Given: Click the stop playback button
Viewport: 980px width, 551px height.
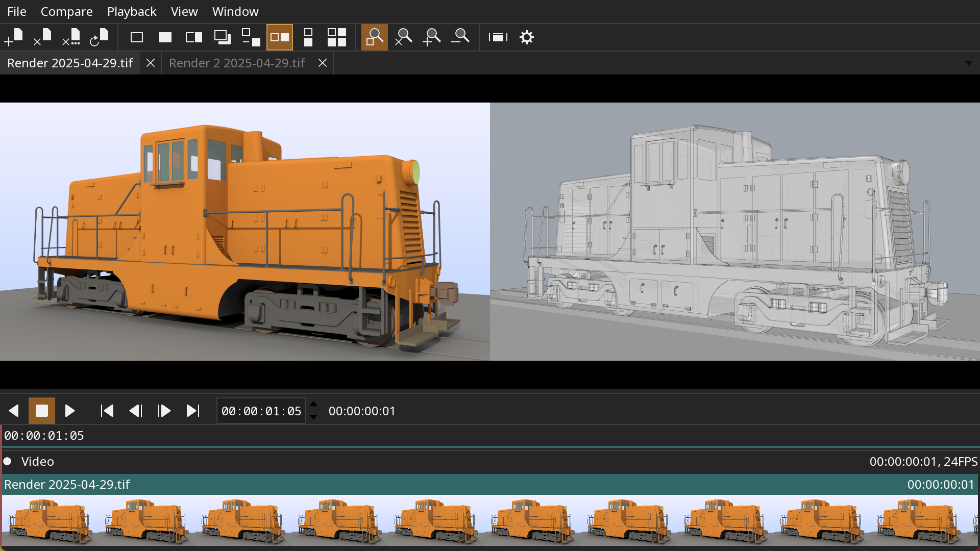Looking at the screenshot, I should tap(42, 411).
